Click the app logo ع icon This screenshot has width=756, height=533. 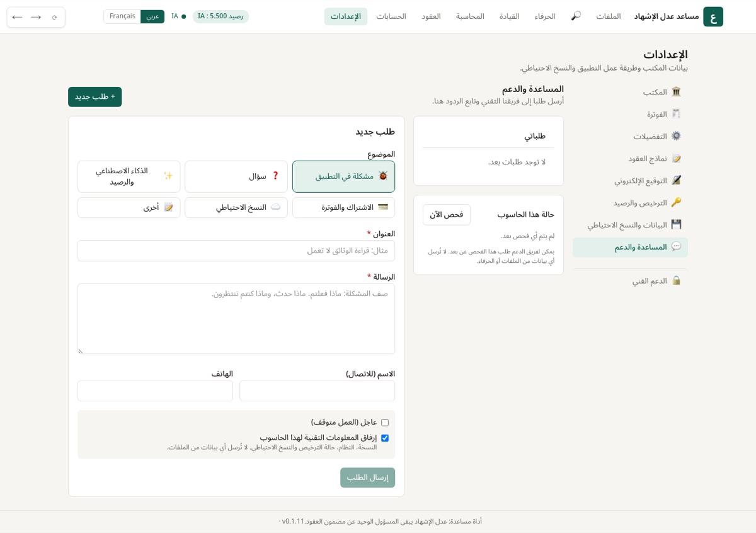[713, 16]
